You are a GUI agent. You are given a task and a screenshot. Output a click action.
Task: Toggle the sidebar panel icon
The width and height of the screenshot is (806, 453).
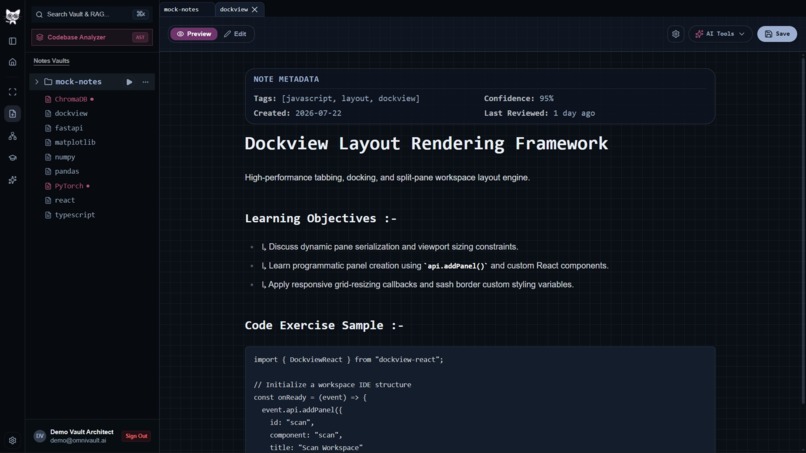(x=12, y=41)
